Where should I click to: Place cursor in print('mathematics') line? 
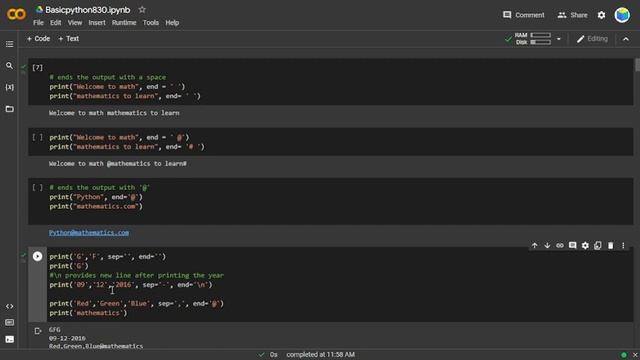[88, 313]
